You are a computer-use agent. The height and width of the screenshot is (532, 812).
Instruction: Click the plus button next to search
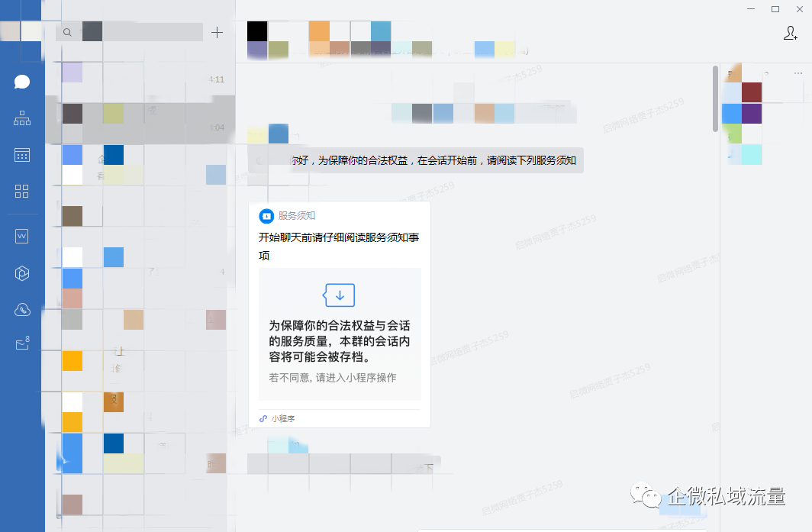217,32
